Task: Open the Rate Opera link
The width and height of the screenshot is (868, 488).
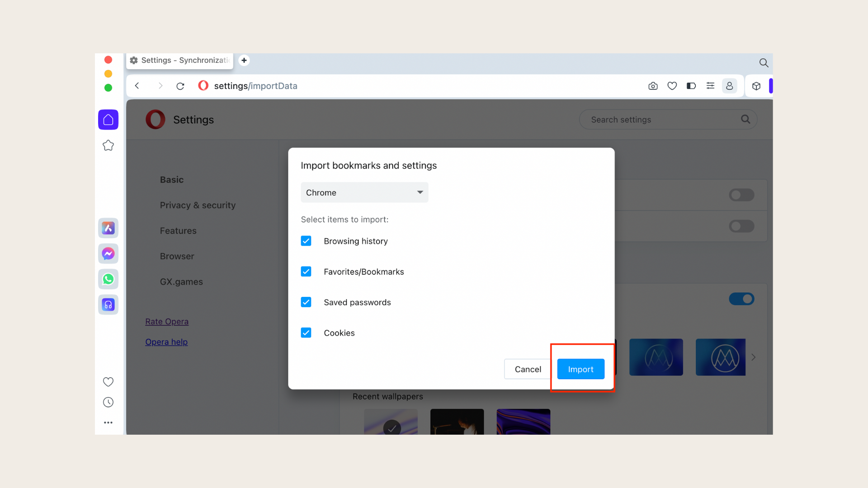Action: pos(167,321)
